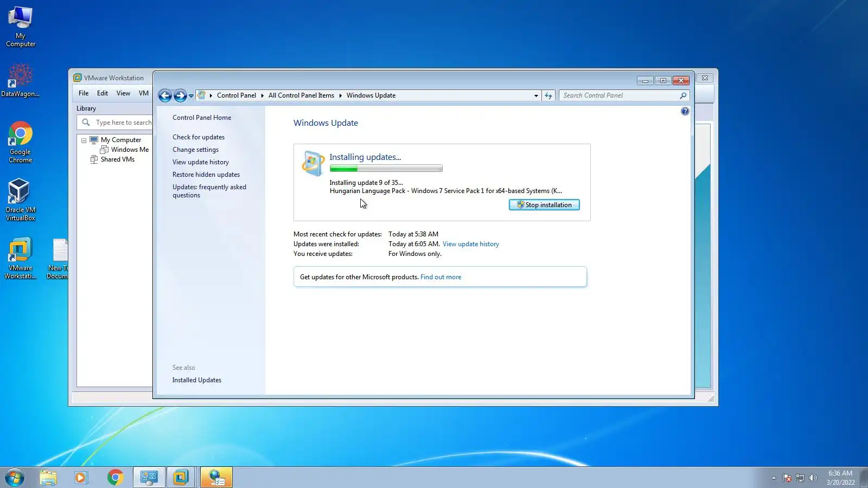The height and width of the screenshot is (488, 868).
Task: Switch to VMware Workstation taskbar button
Action: point(181,478)
